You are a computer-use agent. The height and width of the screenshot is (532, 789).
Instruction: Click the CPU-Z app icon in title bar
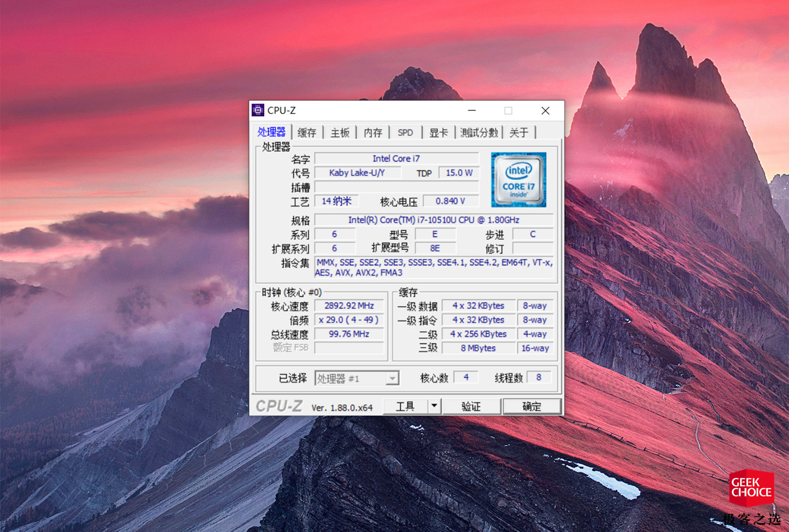[258, 110]
